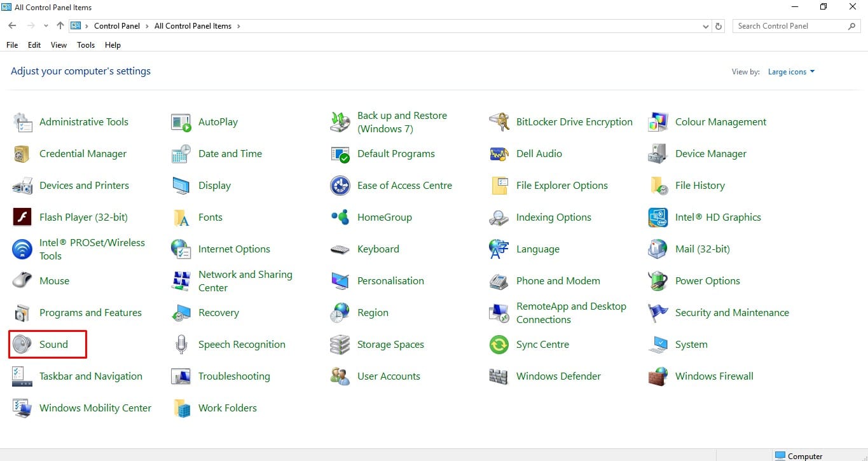Image resolution: width=868 pixels, height=461 pixels.
Task: Open Phone and Modem link
Action: (558, 281)
